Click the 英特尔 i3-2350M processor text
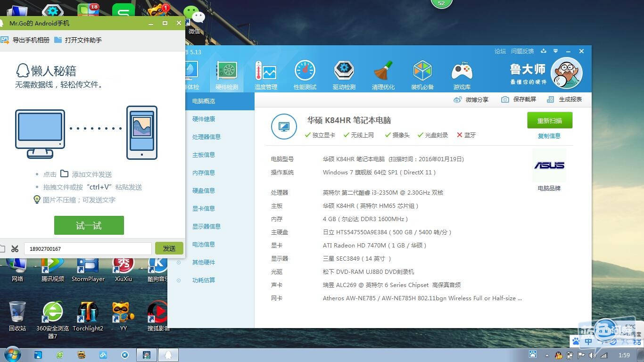This screenshot has height=362, width=644. [x=383, y=192]
